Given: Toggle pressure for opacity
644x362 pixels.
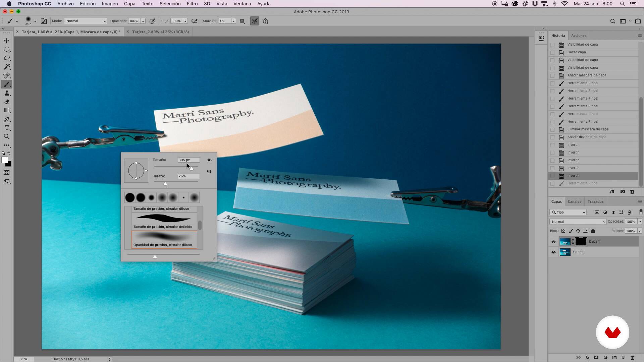Looking at the screenshot, I should 152,21.
